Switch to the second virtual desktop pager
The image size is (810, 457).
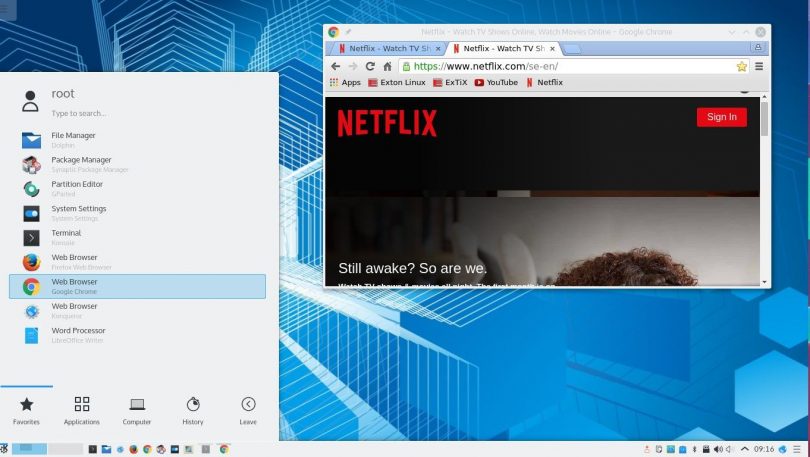(66, 449)
